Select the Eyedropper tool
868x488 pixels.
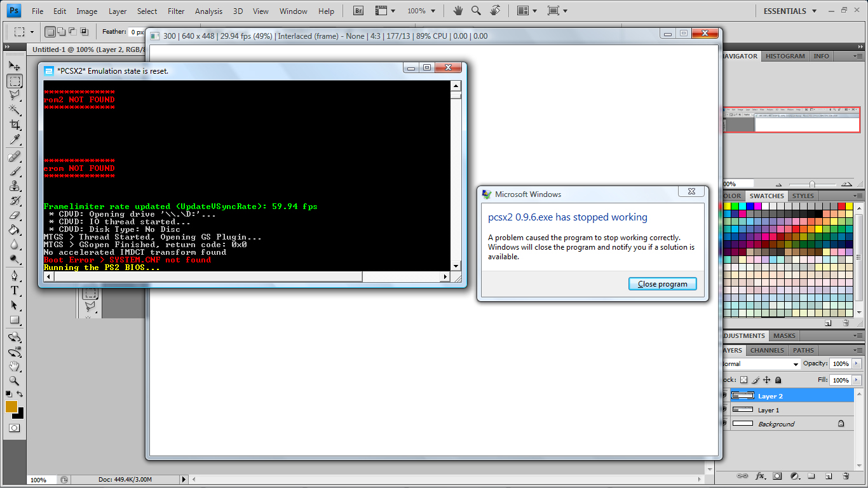point(15,139)
